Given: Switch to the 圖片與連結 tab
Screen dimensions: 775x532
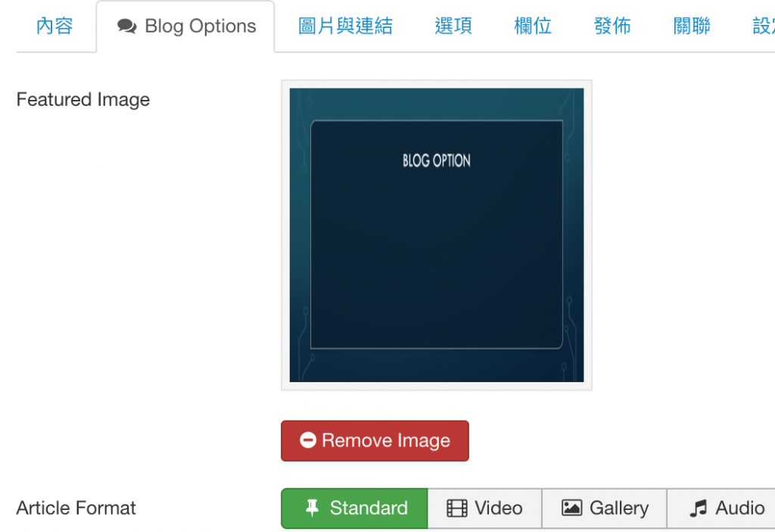Looking at the screenshot, I should click(x=345, y=26).
